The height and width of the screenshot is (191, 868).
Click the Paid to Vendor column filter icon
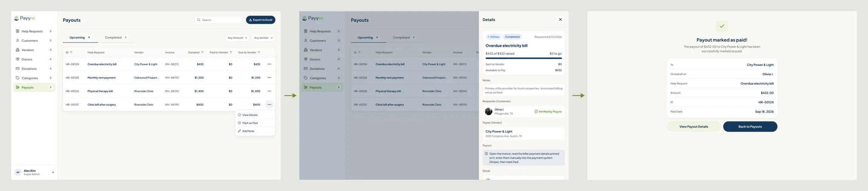pos(231,52)
